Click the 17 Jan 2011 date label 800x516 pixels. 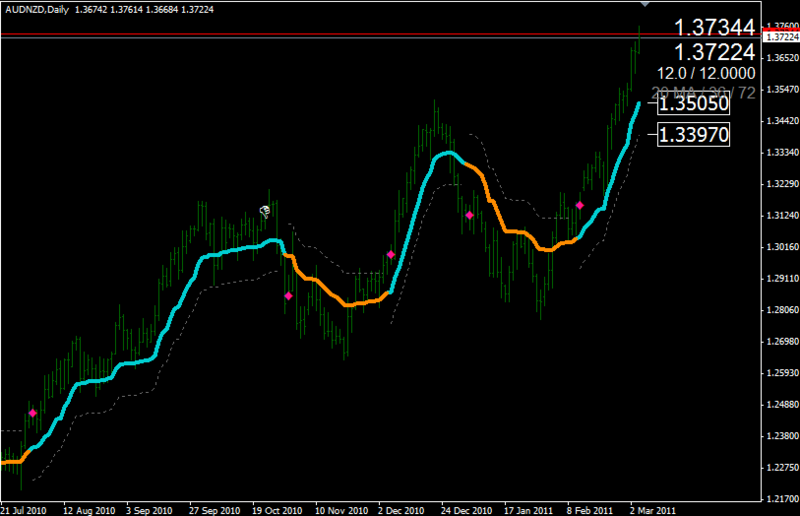click(x=529, y=510)
